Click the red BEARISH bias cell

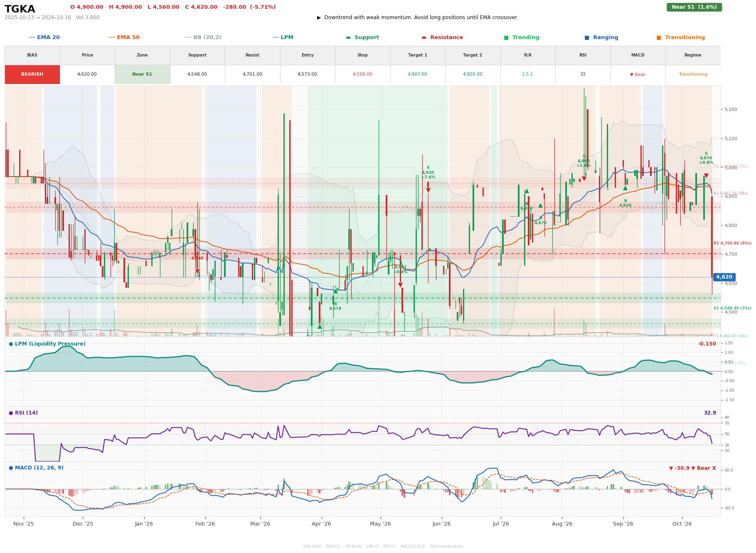[32, 74]
